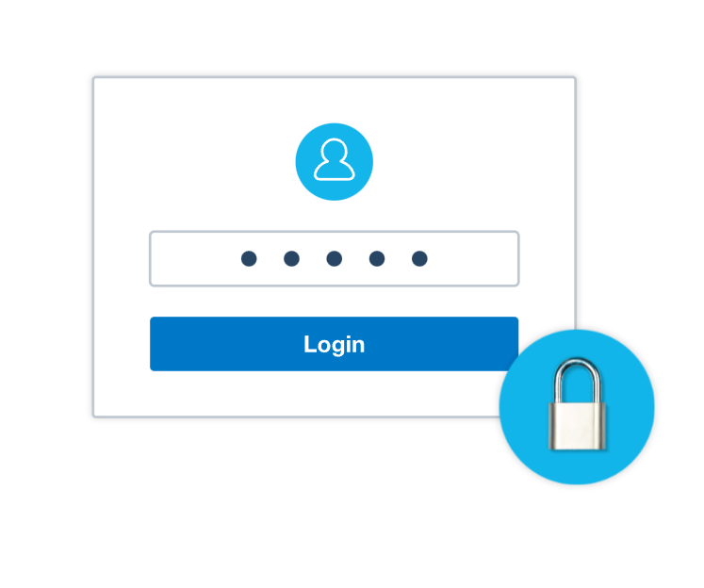
Task: Click the light blue rim of avatar circle
Action: 299,161
